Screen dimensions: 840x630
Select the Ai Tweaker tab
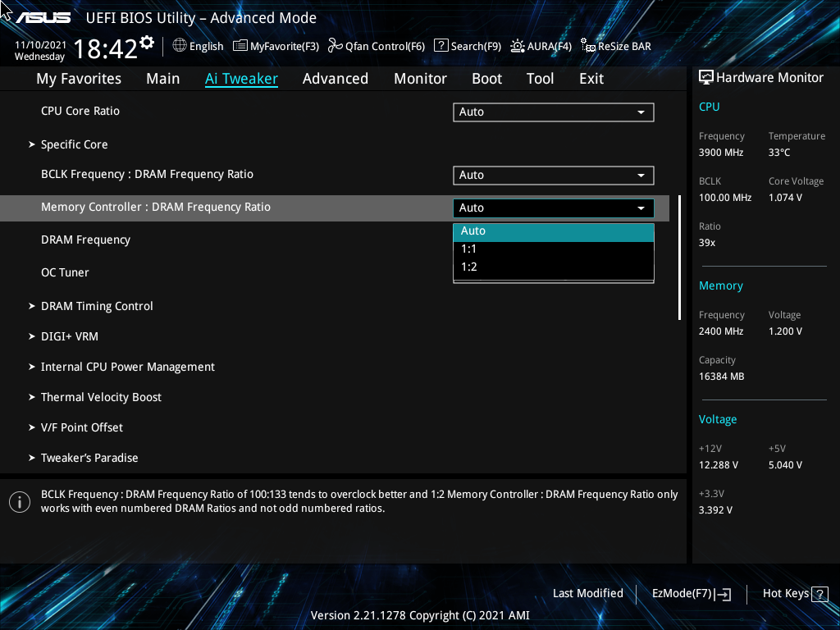click(241, 79)
